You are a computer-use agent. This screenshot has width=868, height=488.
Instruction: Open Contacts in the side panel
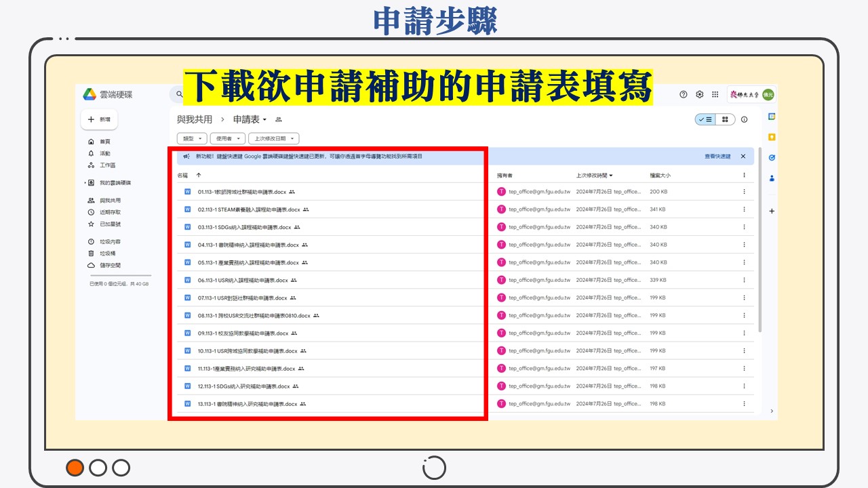pos(772,179)
